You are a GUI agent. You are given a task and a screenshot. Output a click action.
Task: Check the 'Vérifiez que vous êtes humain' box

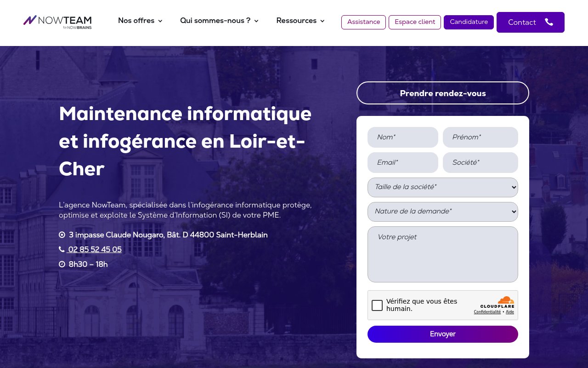click(x=377, y=305)
